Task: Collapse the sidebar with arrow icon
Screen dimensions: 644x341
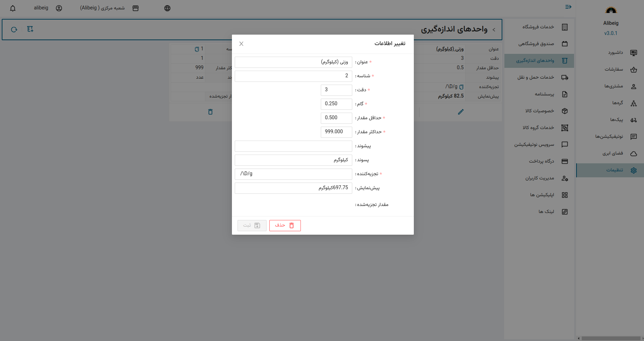Action: coord(568,7)
